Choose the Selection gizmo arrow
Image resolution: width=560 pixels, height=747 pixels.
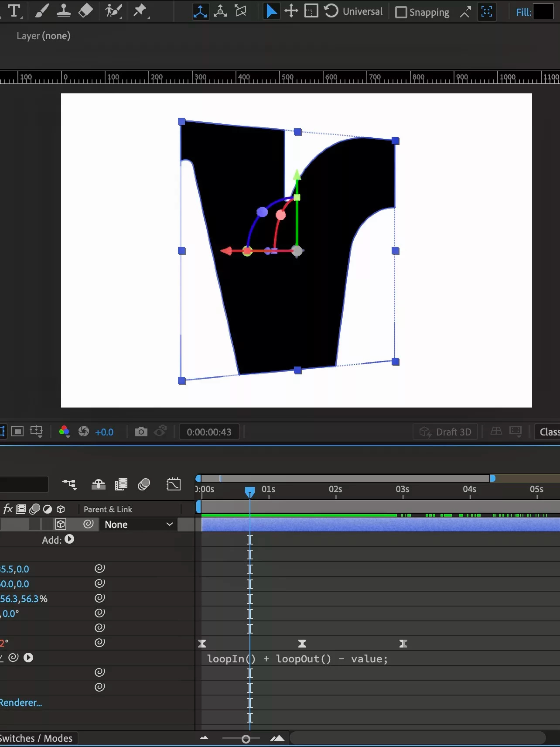271,11
